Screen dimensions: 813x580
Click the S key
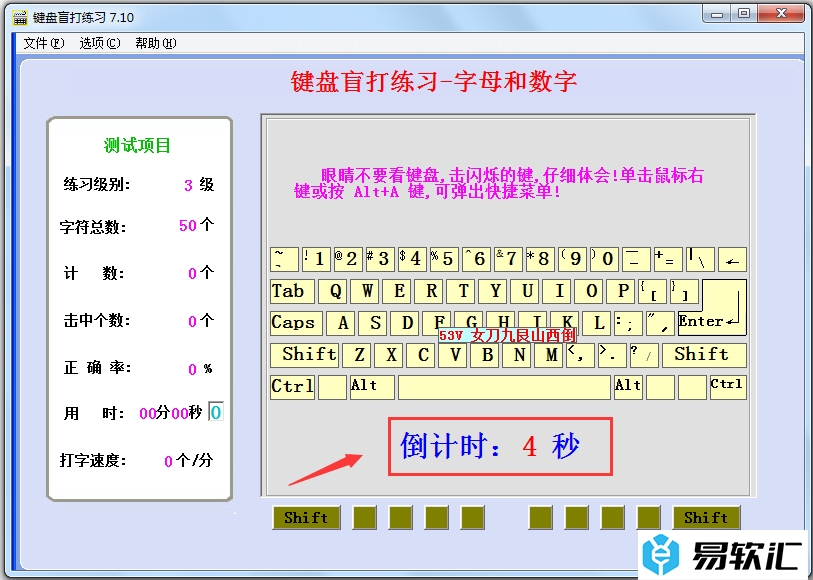click(373, 323)
